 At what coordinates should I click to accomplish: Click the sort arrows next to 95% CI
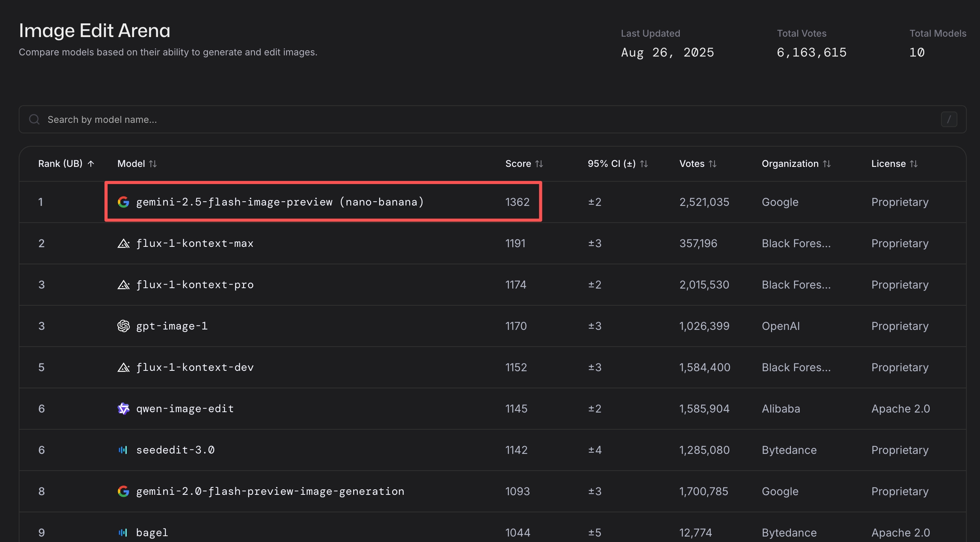pyautogui.click(x=644, y=164)
